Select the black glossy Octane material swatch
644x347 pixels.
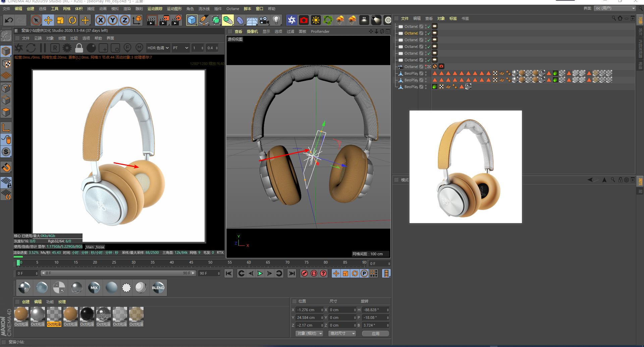pyautogui.click(x=87, y=314)
